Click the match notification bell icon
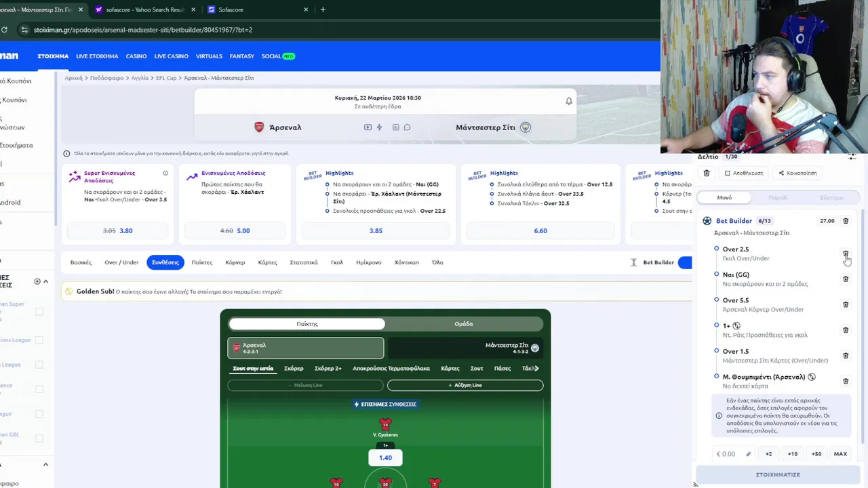The image size is (868, 488). pos(569,101)
